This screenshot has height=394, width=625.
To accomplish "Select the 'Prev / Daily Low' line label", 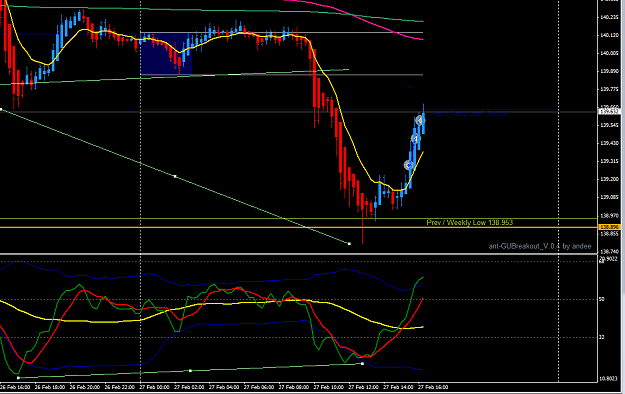I will [x=470, y=114].
